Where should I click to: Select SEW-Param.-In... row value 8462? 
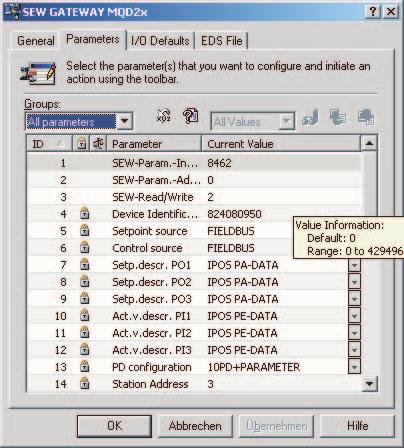[x=219, y=163]
